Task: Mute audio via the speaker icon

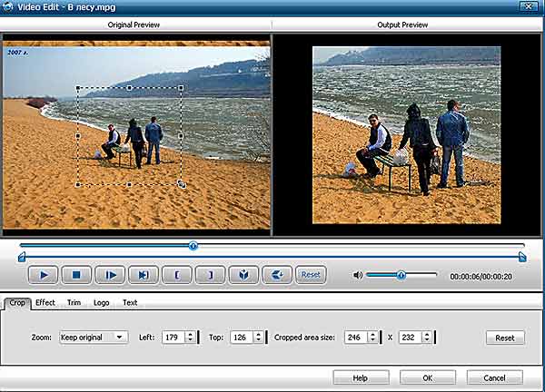Action: [x=358, y=275]
